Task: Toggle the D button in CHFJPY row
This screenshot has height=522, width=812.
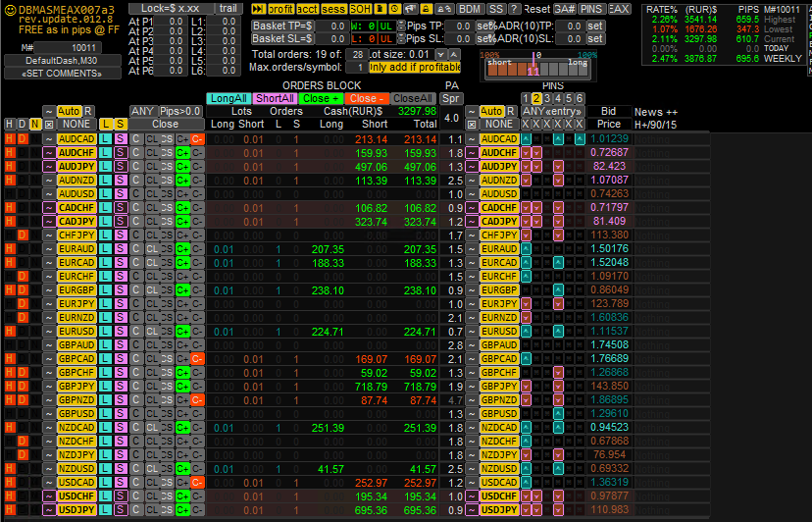Action: click(x=23, y=235)
